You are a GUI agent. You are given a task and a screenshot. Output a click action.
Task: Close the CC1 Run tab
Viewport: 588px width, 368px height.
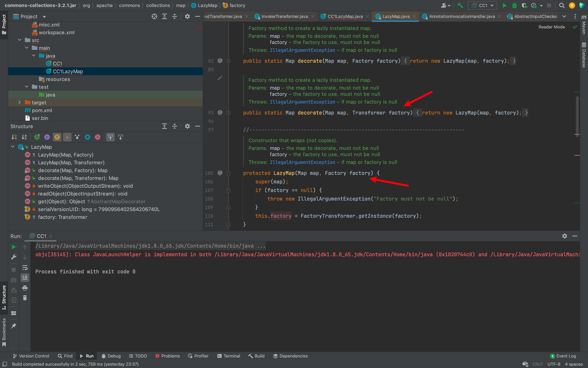pyautogui.click(x=51, y=236)
